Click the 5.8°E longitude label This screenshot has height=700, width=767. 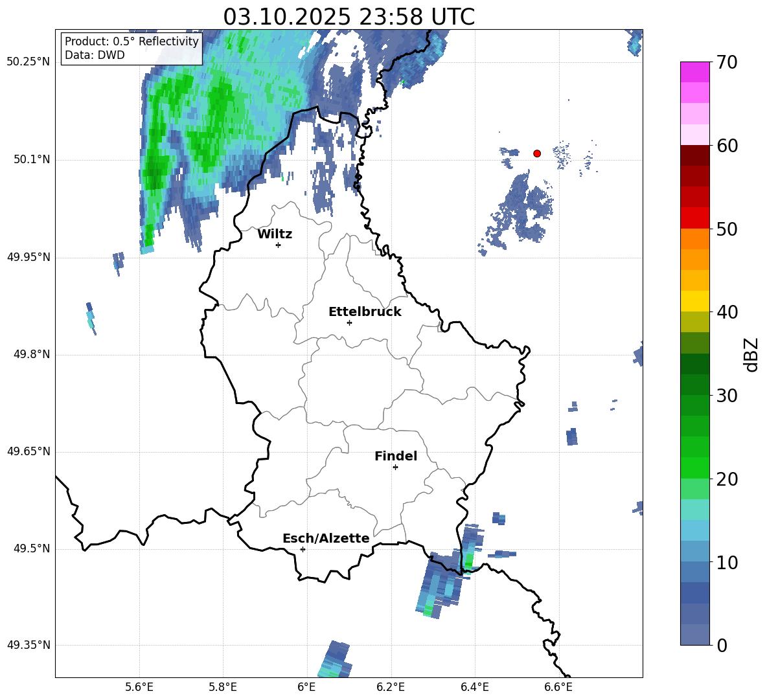point(223,687)
